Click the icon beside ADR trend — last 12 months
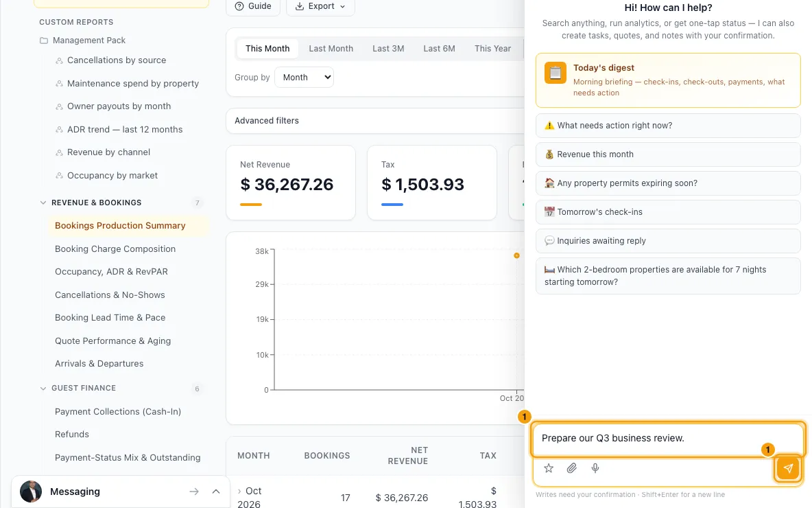The width and height of the screenshot is (812, 508). tap(59, 130)
